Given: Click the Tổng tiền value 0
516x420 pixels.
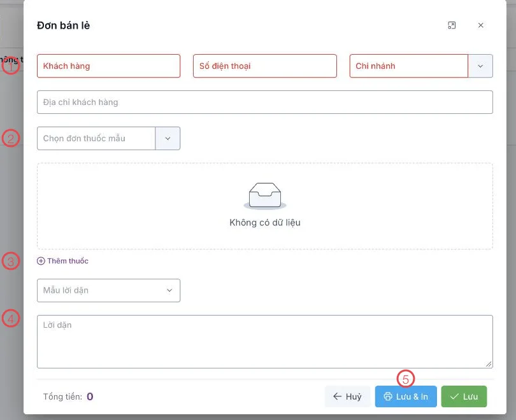Looking at the screenshot, I should pos(90,396).
